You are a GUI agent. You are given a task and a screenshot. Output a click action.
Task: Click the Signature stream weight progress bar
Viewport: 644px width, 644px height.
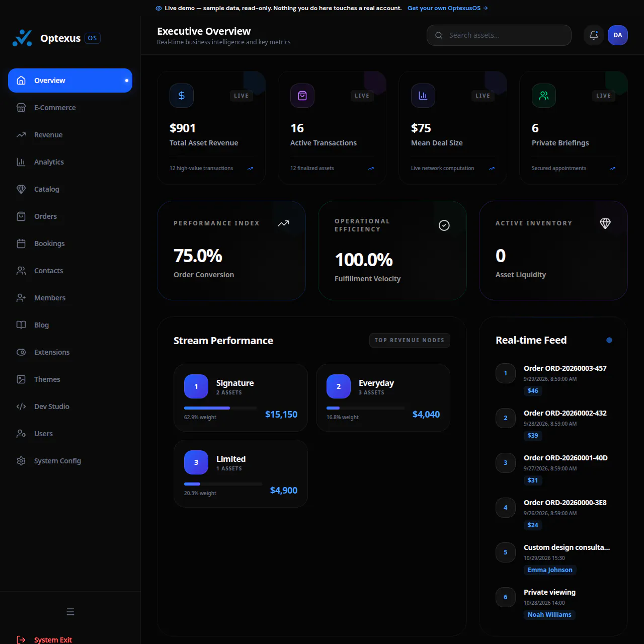click(x=220, y=408)
